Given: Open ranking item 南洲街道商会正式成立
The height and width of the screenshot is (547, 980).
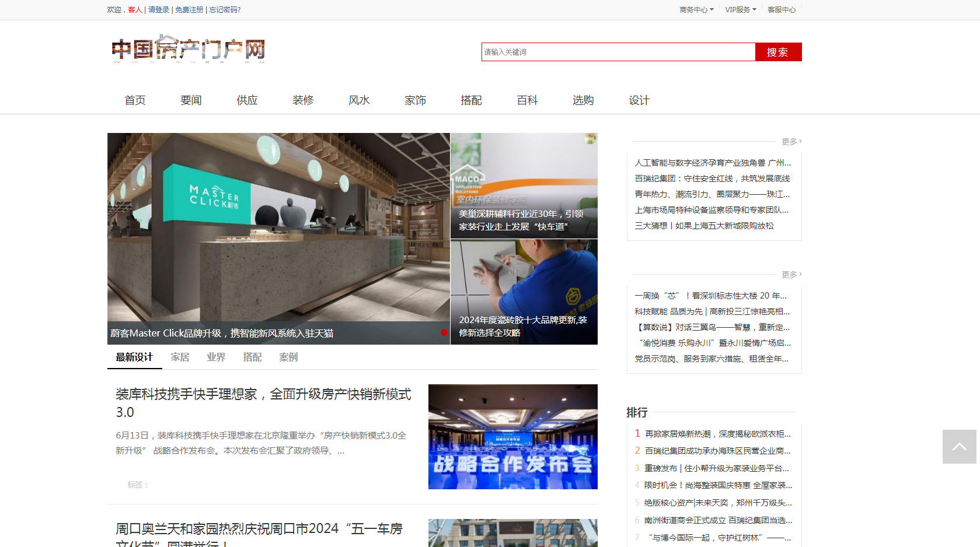Looking at the screenshot, I should click(719, 520).
